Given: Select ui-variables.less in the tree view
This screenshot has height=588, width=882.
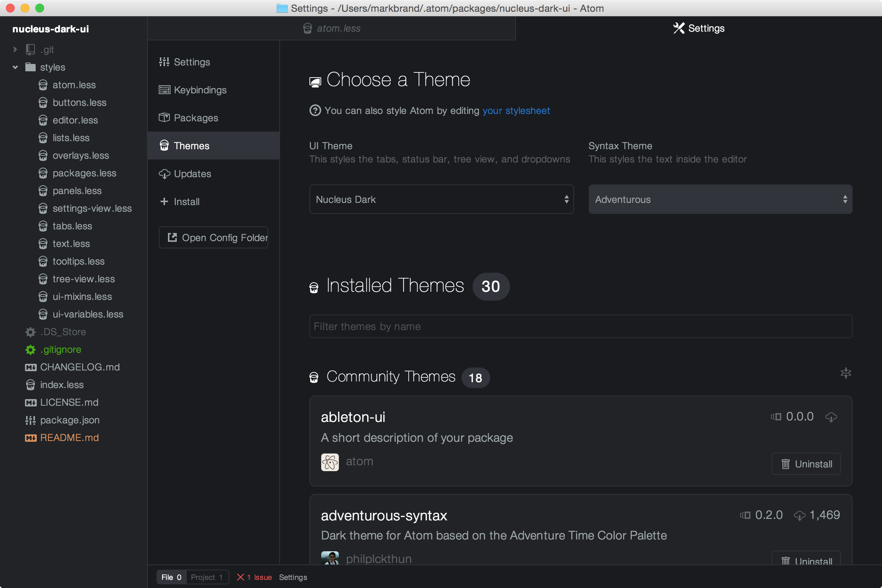Looking at the screenshot, I should [x=73, y=314].
